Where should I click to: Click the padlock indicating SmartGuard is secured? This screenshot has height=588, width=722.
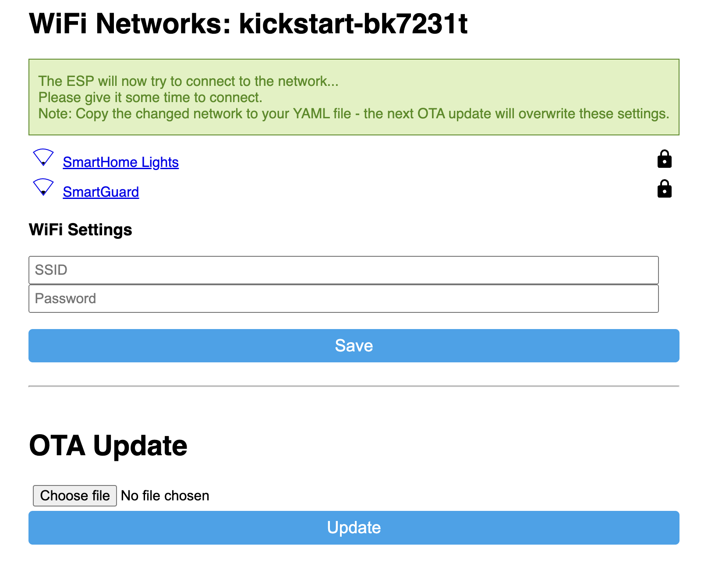[x=665, y=189]
